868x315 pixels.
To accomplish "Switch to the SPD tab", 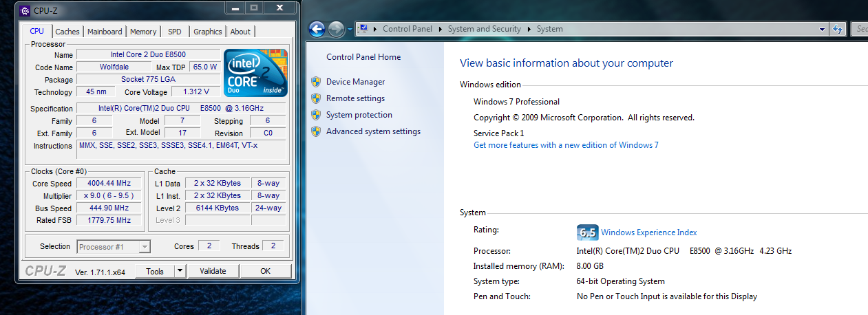I will (175, 32).
